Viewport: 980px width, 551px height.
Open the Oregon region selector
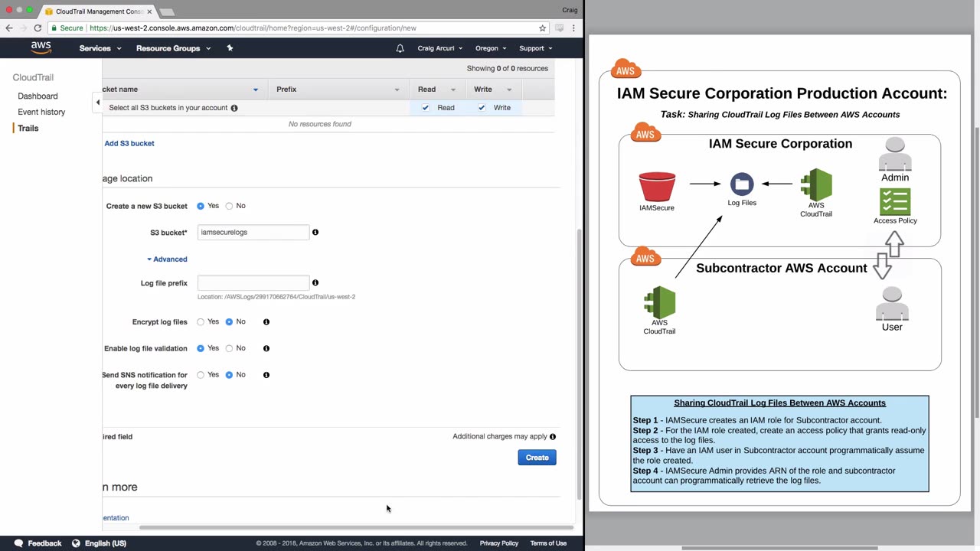[491, 48]
